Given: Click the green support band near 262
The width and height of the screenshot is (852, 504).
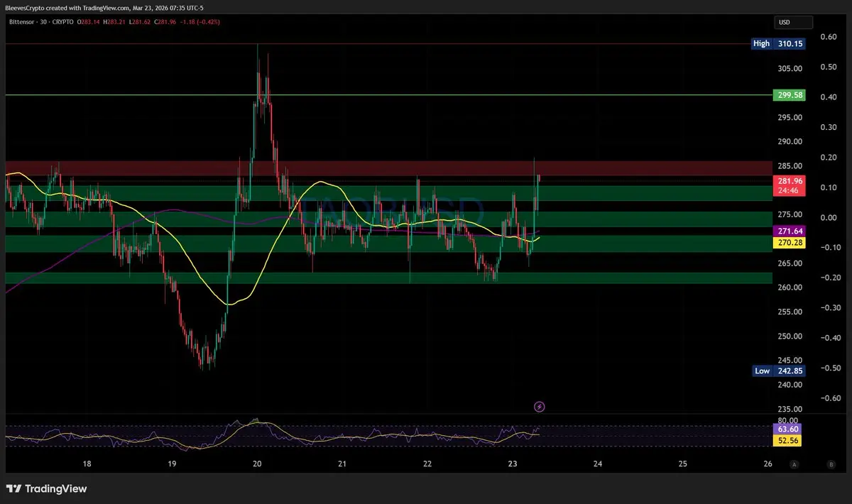Looking at the screenshot, I should coord(388,278).
